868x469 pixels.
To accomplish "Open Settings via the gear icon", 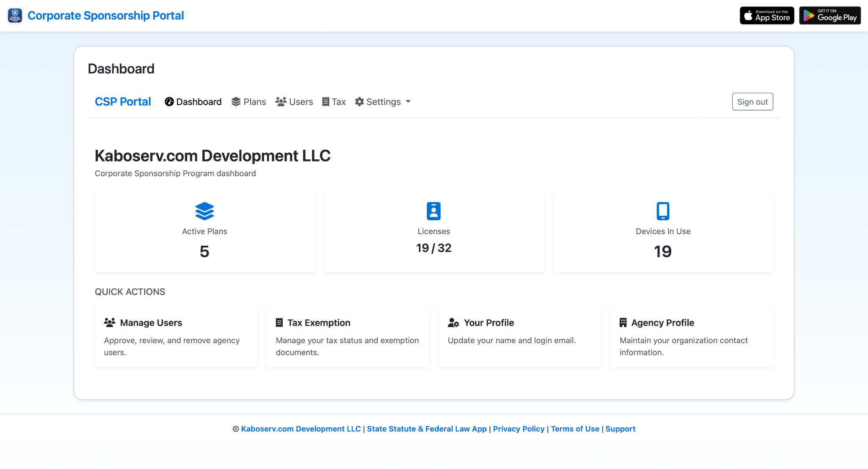I will point(359,102).
